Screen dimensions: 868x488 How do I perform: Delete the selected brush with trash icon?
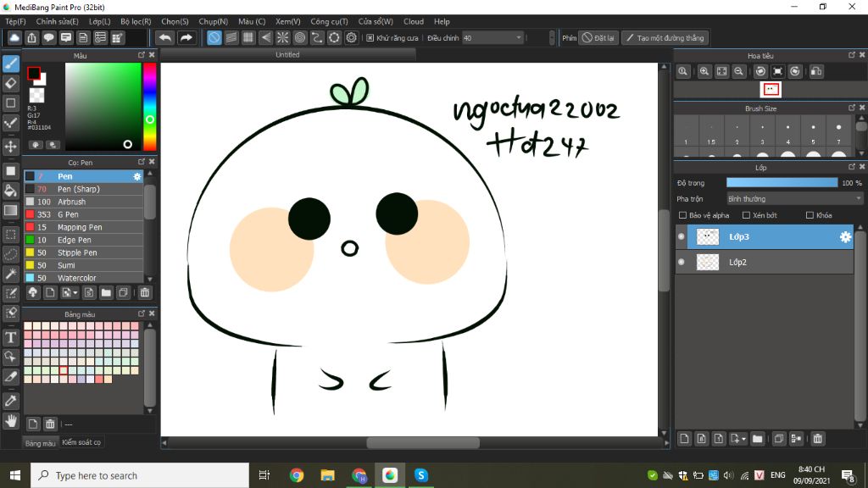144,292
